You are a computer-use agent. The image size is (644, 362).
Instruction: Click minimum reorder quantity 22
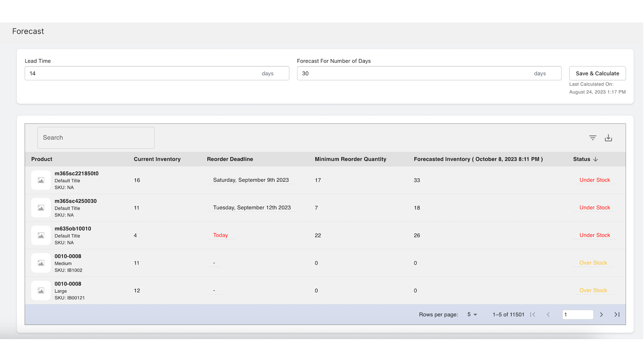(x=318, y=235)
